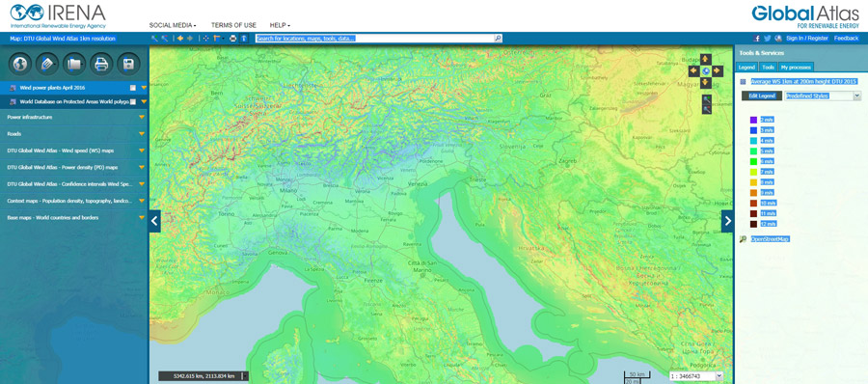Image resolution: width=868 pixels, height=384 pixels.
Task: Open the measure tool dropdown arrow
Action: (223, 39)
